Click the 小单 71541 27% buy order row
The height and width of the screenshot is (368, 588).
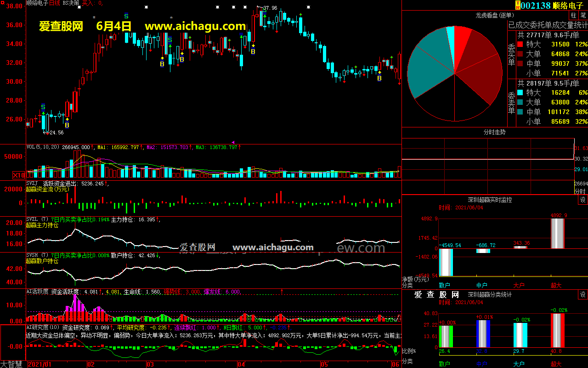click(x=552, y=74)
